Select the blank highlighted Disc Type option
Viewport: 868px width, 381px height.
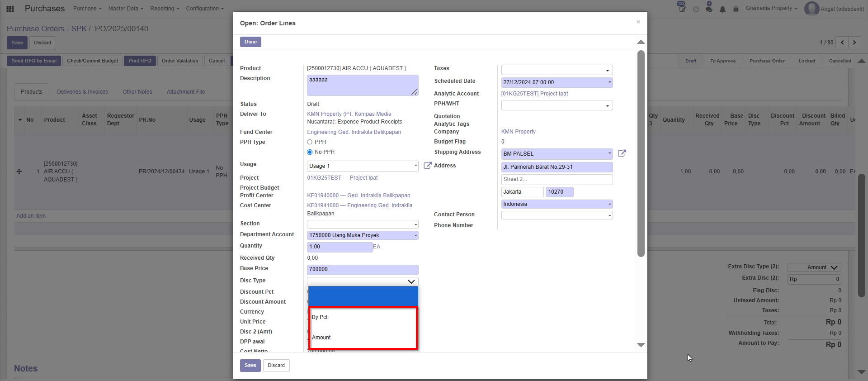click(x=363, y=297)
